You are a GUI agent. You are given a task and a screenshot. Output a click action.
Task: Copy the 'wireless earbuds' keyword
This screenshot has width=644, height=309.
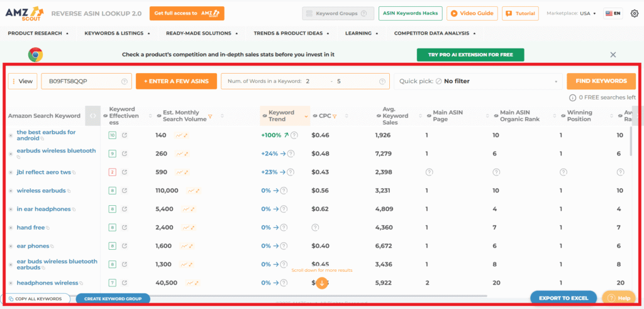pyautogui.click(x=69, y=191)
